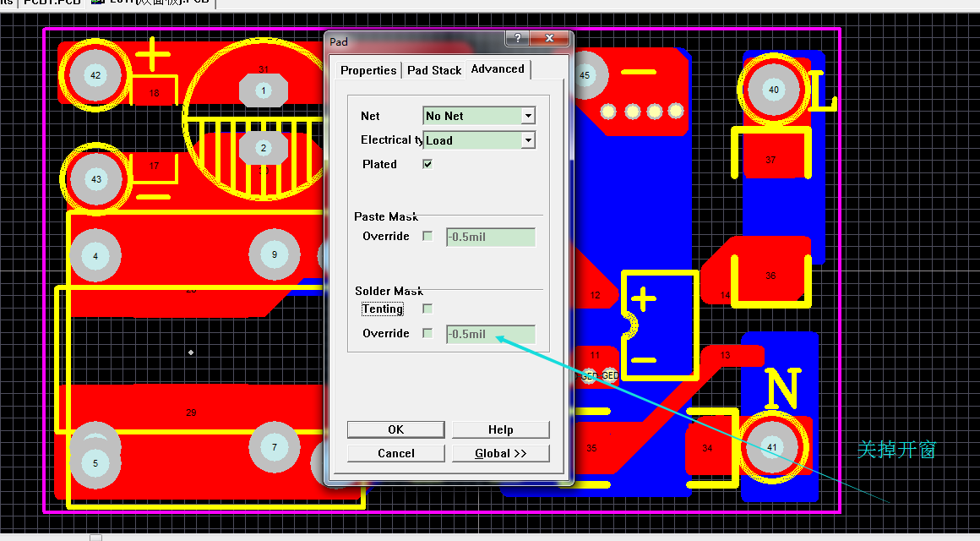Screen dimensions: 980x541
Task: Select octagonal pad 1 in the circle
Action: [x=263, y=90]
